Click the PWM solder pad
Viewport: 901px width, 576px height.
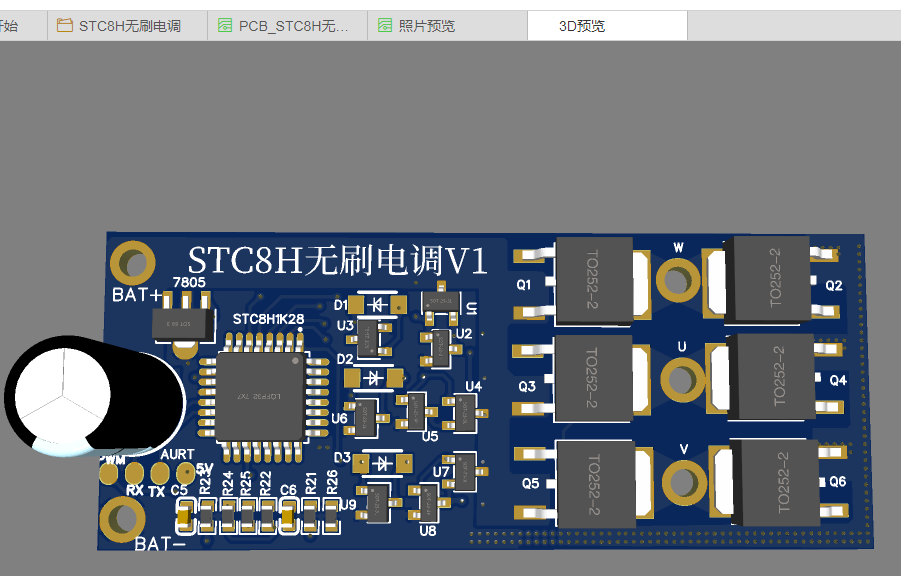tap(109, 473)
